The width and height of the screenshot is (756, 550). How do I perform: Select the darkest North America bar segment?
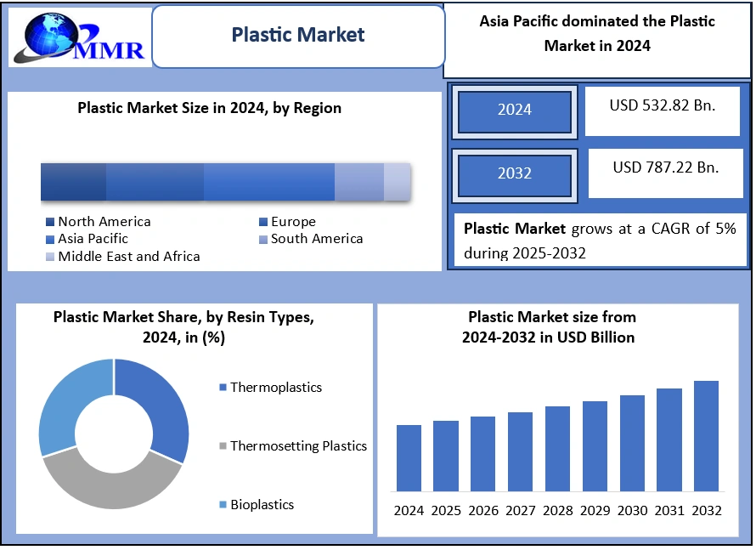(x=72, y=181)
